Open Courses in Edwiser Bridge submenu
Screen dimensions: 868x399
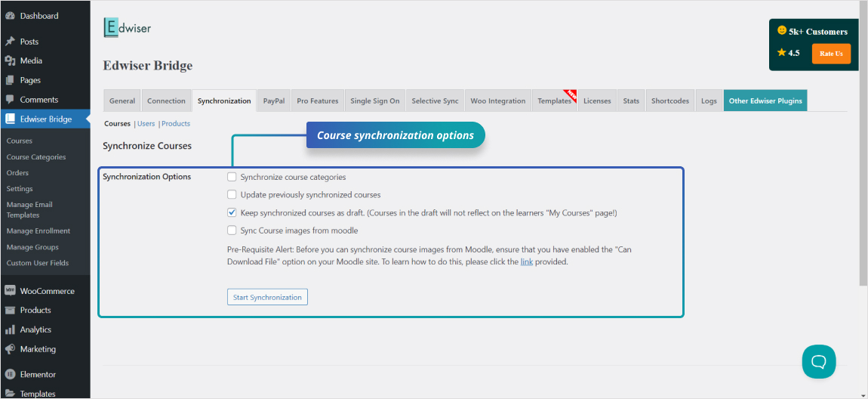point(20,141)
